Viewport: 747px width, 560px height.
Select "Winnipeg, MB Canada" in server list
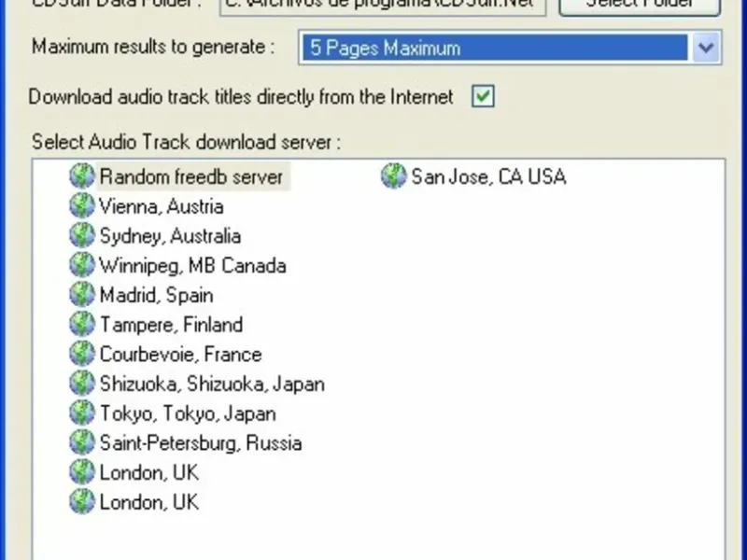tap(192, 266)
